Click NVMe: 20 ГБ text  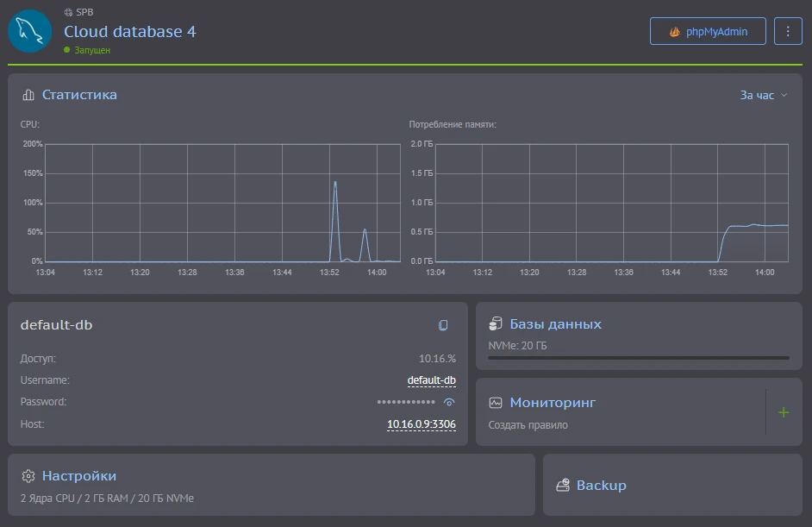point(517,346)
